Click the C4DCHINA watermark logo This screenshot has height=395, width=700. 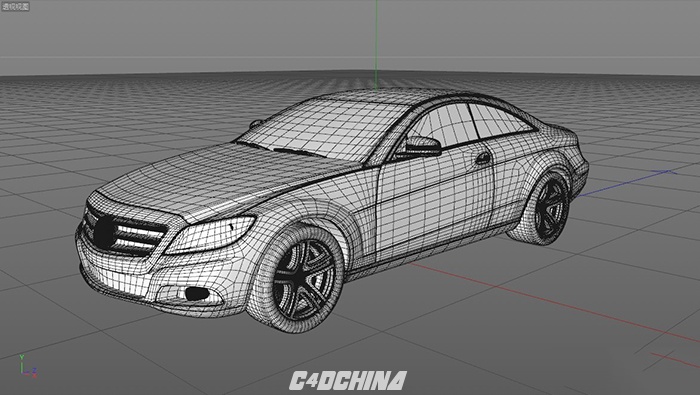tap(348, 381)
